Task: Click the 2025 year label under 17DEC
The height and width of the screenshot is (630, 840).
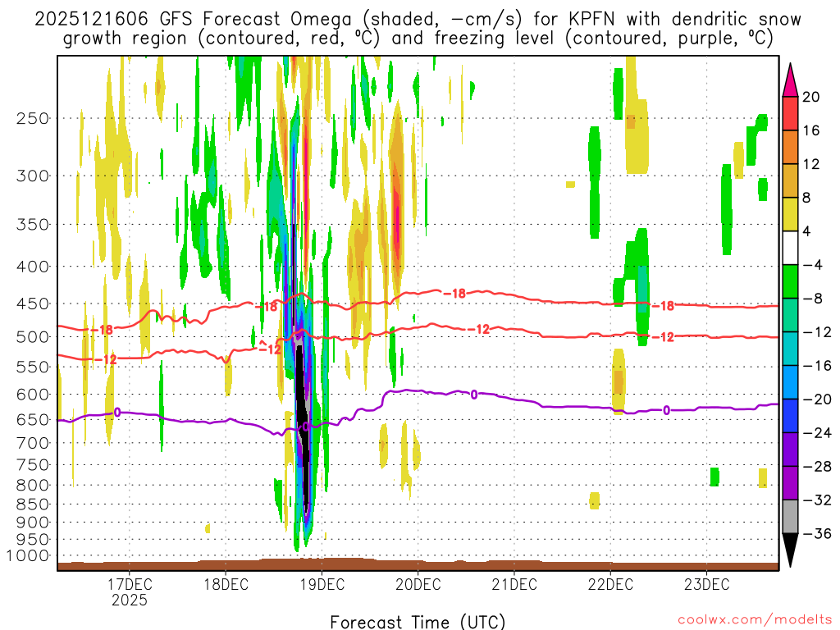Action: pyautogui.click(x=130, y=600)
